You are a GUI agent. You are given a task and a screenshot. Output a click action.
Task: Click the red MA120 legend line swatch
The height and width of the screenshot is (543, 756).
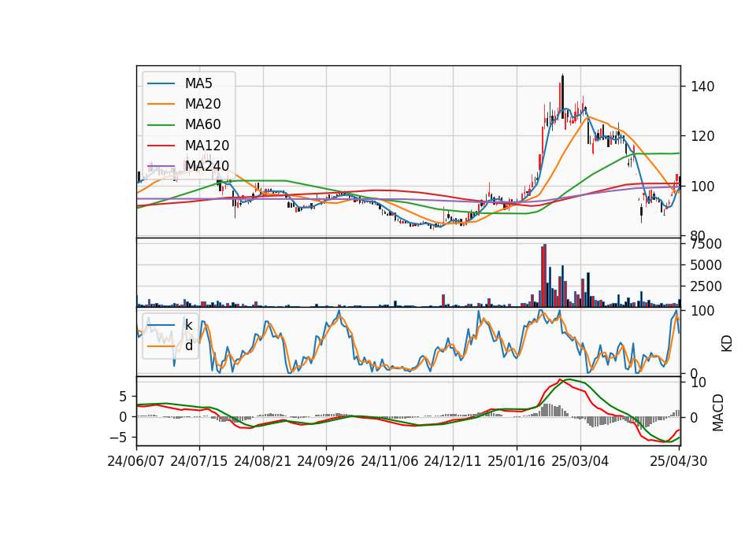pos(161,146)
